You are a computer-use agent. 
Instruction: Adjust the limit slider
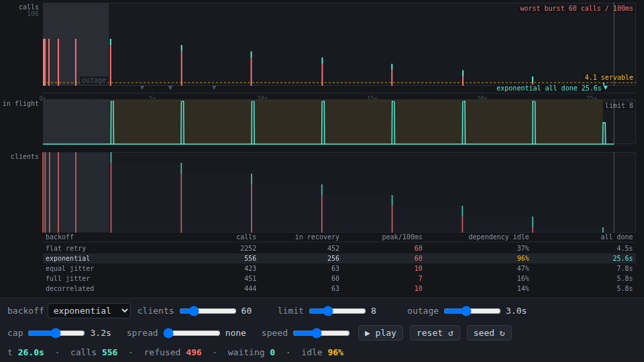click(337, 311)
